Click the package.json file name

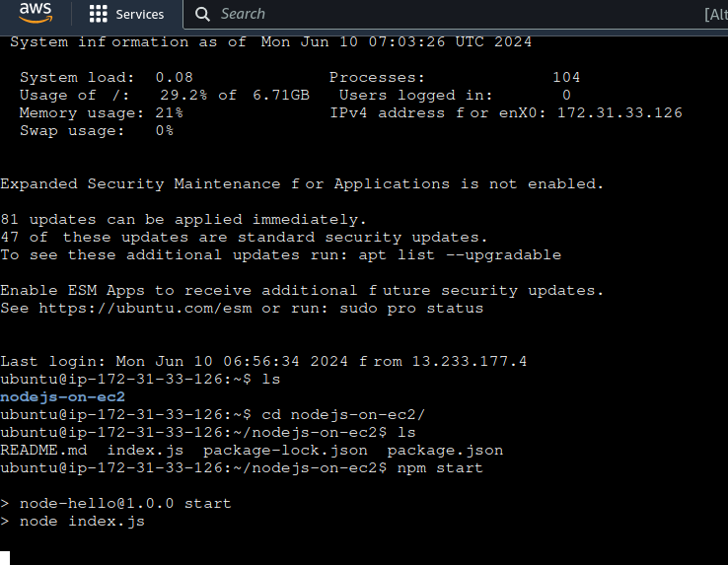coord(445,451)
